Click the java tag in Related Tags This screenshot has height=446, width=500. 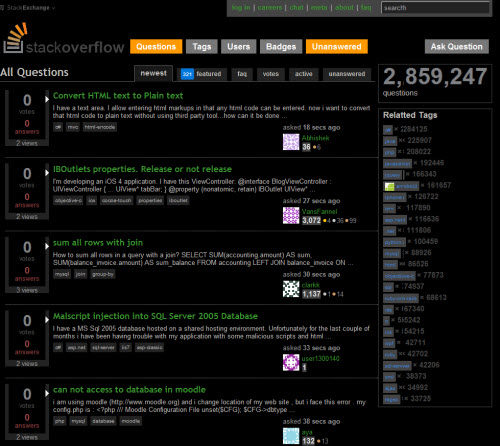click(390, 141)
